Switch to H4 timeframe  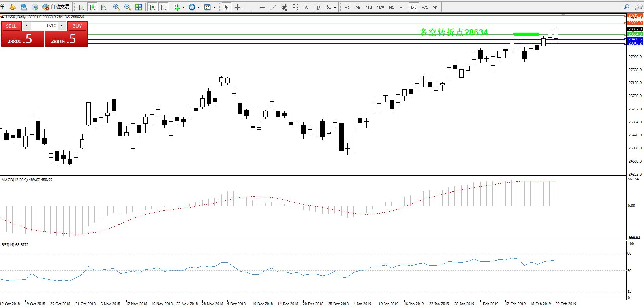[402, 7]
